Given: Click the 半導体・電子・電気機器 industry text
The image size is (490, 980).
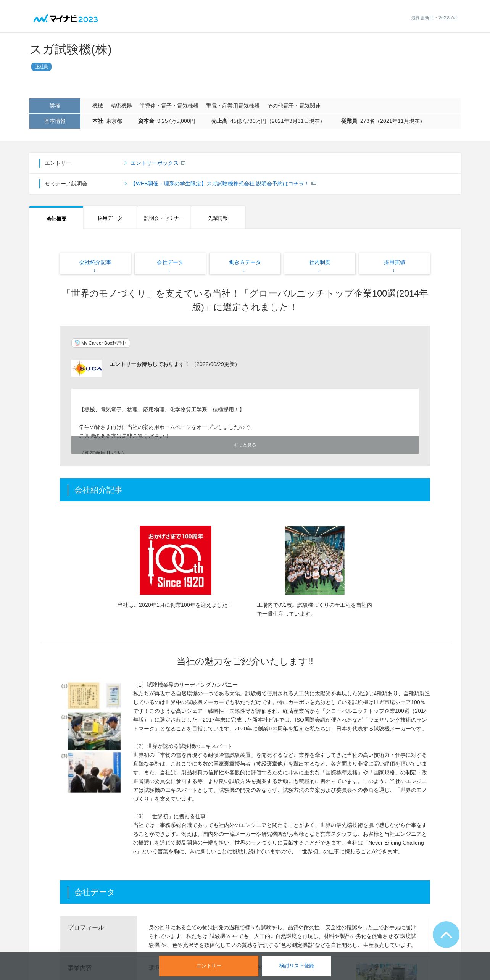Looking at the screenshot, I should 169,106.
